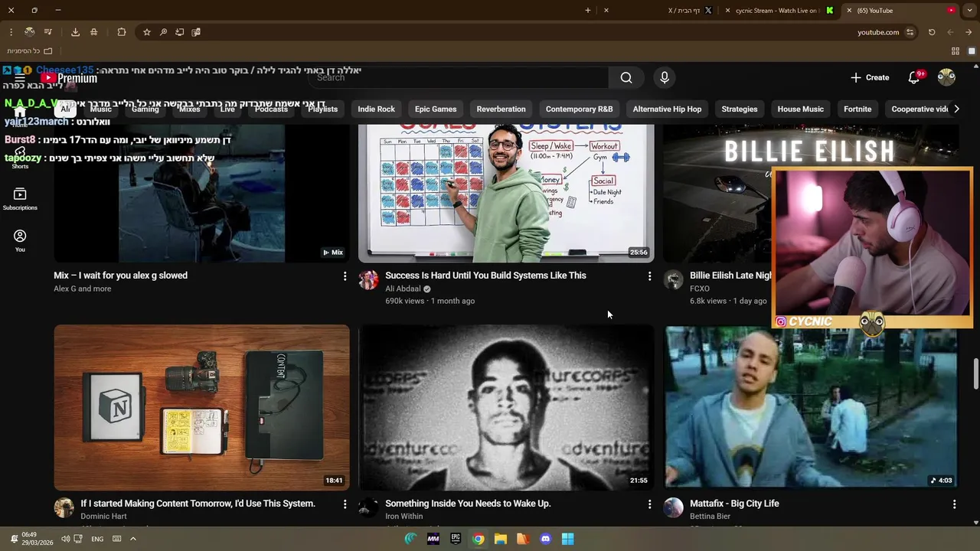Screen dimensions: 980x551
Task: Open the more options for Mattafix video
Action: 954,504
